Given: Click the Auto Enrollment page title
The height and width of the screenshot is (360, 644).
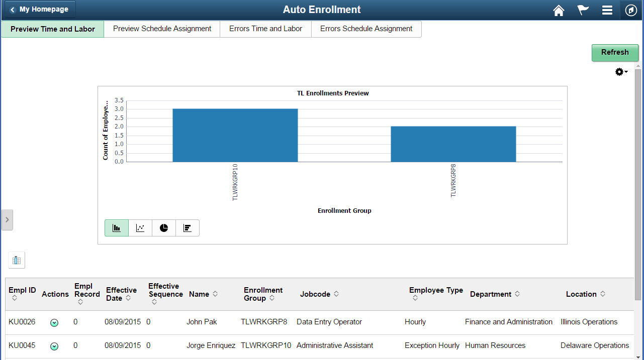Looking at the screenshot, I should tap(322, 10).
